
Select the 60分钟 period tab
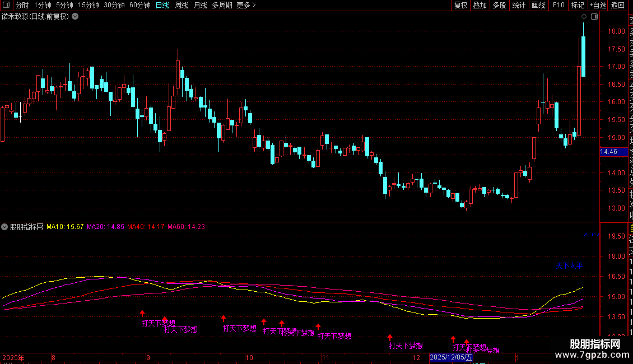139,5
